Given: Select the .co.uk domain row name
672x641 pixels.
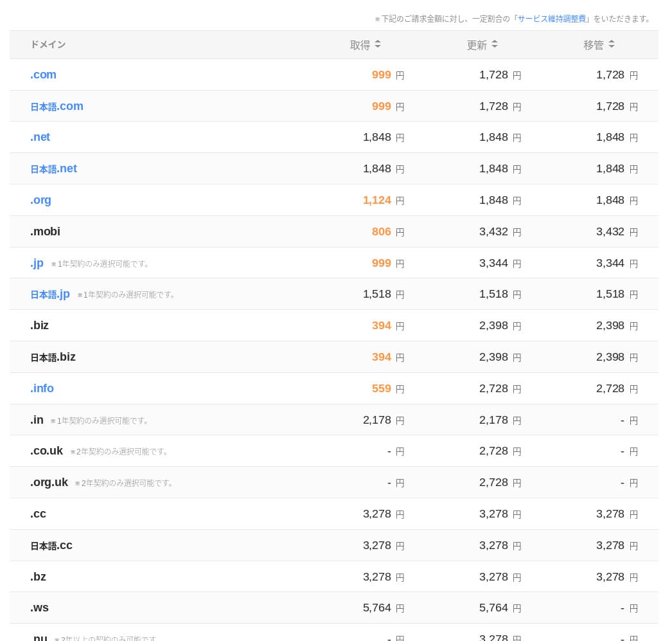Looking at the screenshot, I should coord(46,451).
